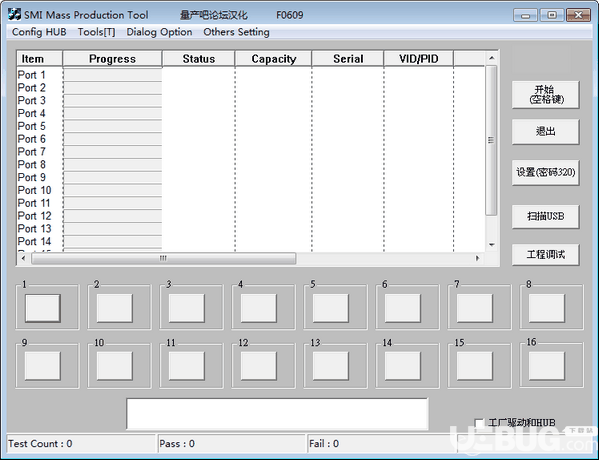
Task: Click port slot 16 square button
Action: coord(547,366)
